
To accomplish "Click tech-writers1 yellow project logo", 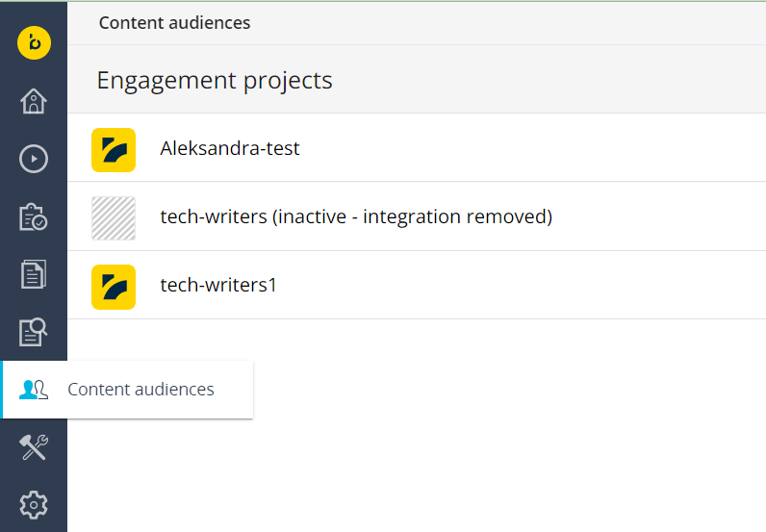I will [114, 287].
